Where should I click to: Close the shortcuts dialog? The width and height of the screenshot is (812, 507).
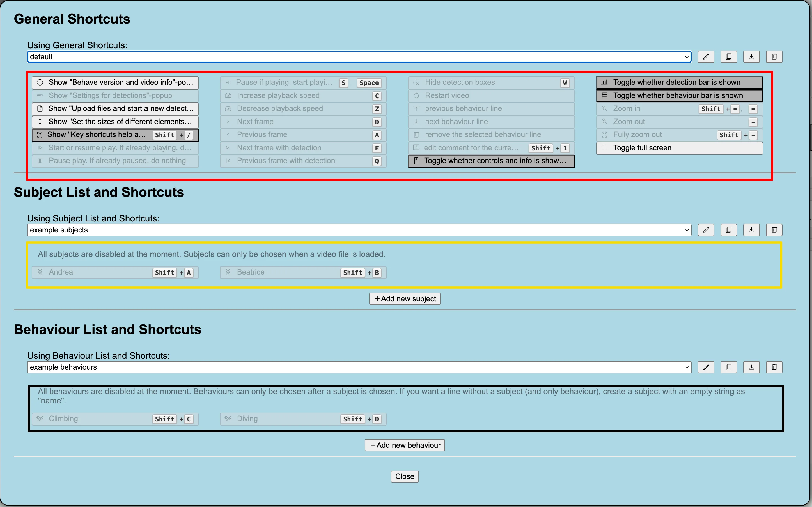[x=405, y=476]
